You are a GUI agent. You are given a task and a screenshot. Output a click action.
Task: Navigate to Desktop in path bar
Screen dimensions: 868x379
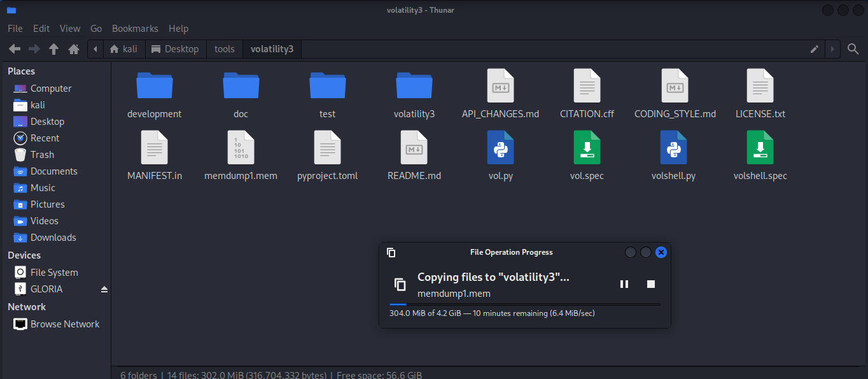coord(175,49)
